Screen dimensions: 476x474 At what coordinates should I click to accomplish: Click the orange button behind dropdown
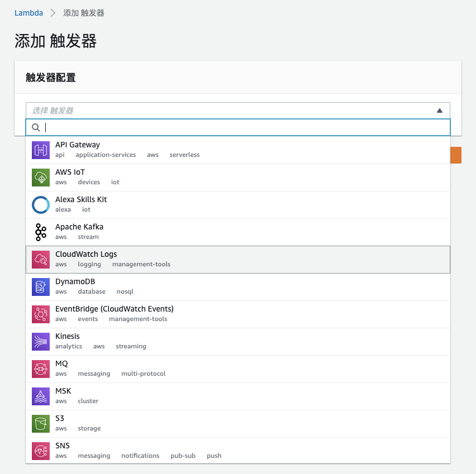(x=456, y=155)
